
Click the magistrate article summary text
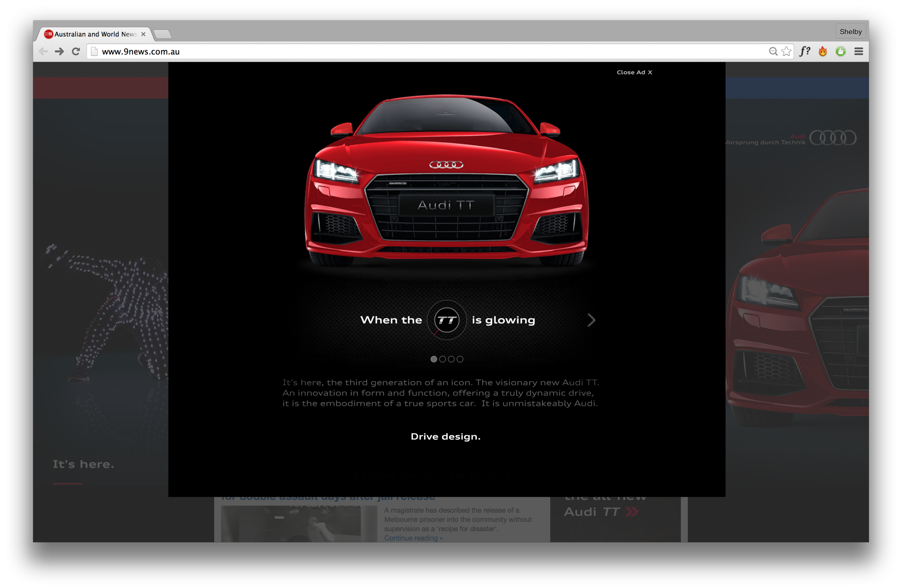[458, 520]
